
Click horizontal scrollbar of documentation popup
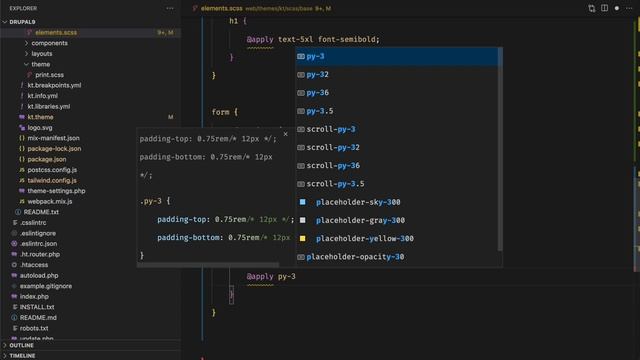(x=208, y=265)
